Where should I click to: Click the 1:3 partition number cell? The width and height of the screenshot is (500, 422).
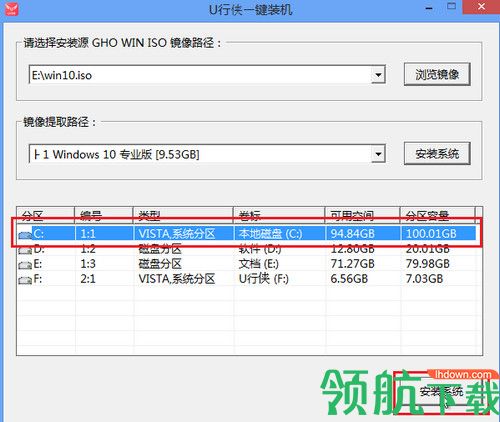[88, 264]
